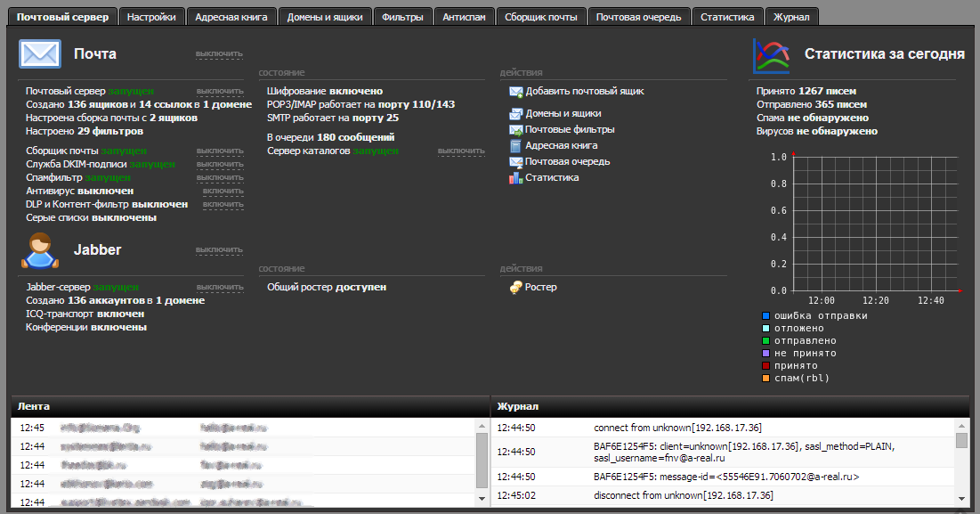
Task: Open the Статистика link in actions
Action: 552,178
